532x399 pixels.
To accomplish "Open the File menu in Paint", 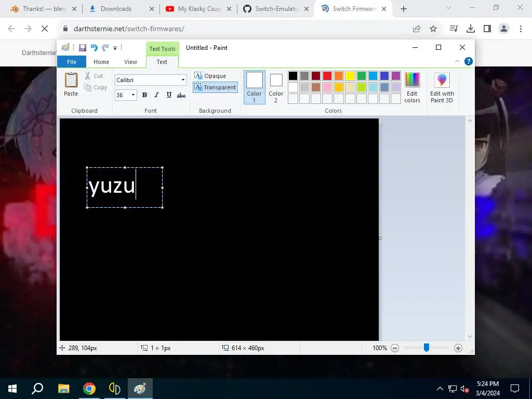I will point(72,62).
